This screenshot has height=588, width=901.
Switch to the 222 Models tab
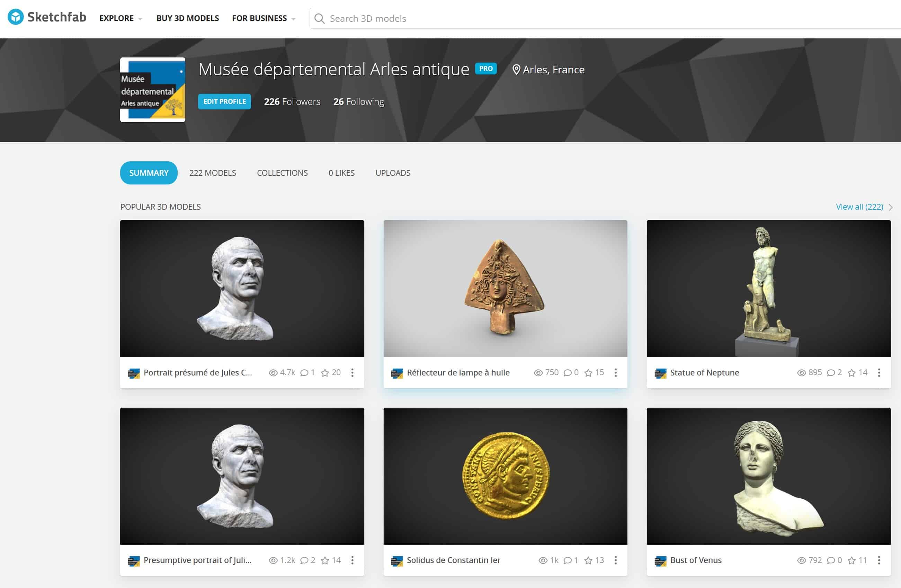(x=213, y=173)
